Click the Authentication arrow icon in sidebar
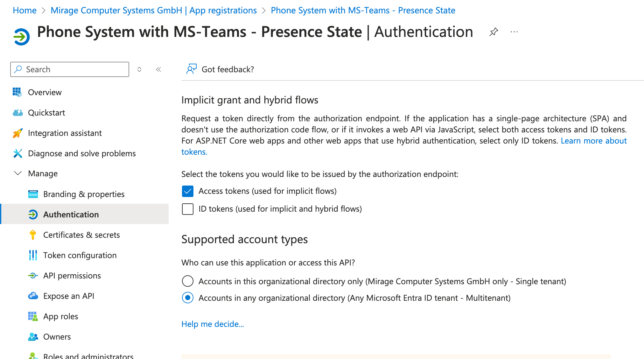The height and width of the screenshot is (359, 644). 33,215
